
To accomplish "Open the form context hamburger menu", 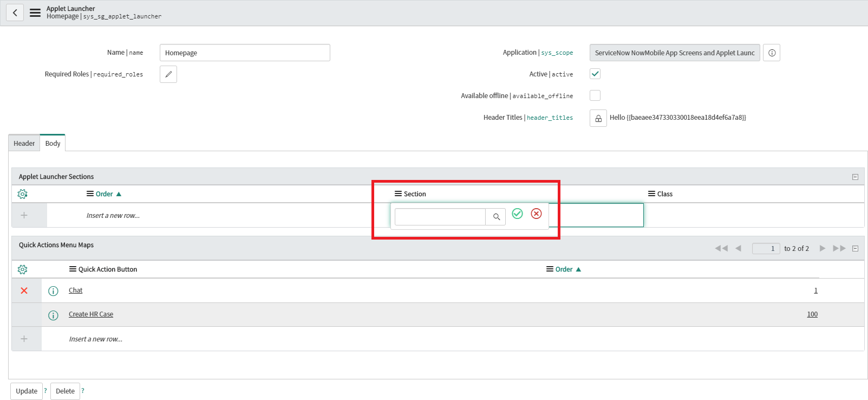I will coord(35,12).
